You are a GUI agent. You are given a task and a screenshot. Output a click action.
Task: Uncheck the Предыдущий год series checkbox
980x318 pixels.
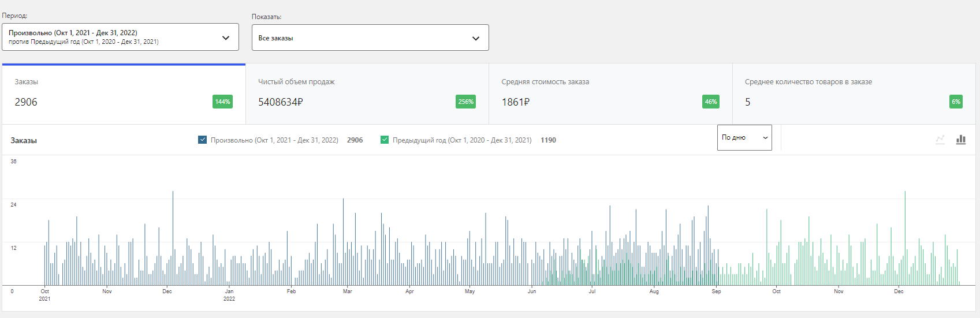[x=385, y=140]
